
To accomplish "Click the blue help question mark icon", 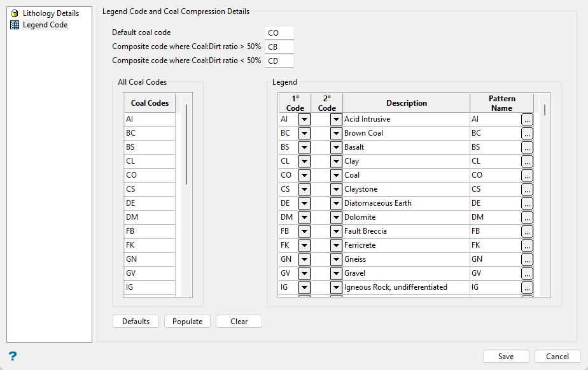I will 13,356.
